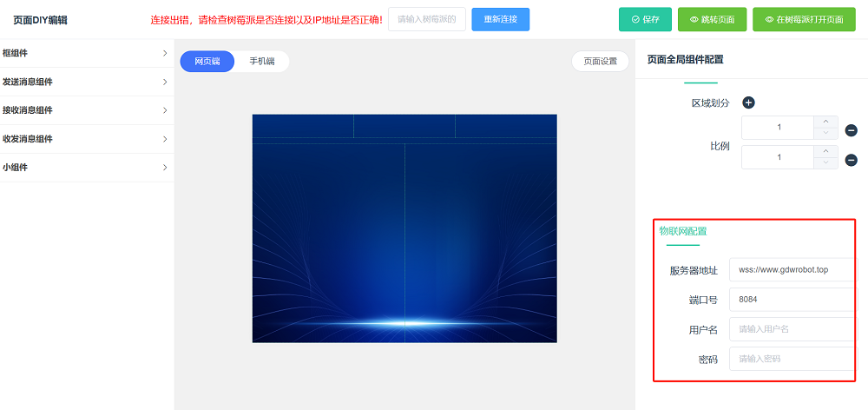Switch to the 手机端 tab
Image resolution: width=868 pixels, height=410 pixels.
click(262, 62)
